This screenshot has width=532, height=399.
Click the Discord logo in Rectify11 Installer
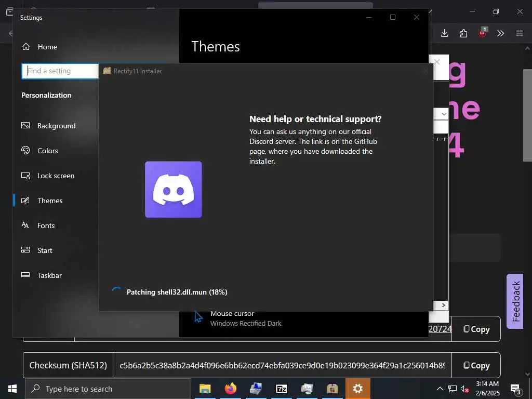[x=174, y=190]
